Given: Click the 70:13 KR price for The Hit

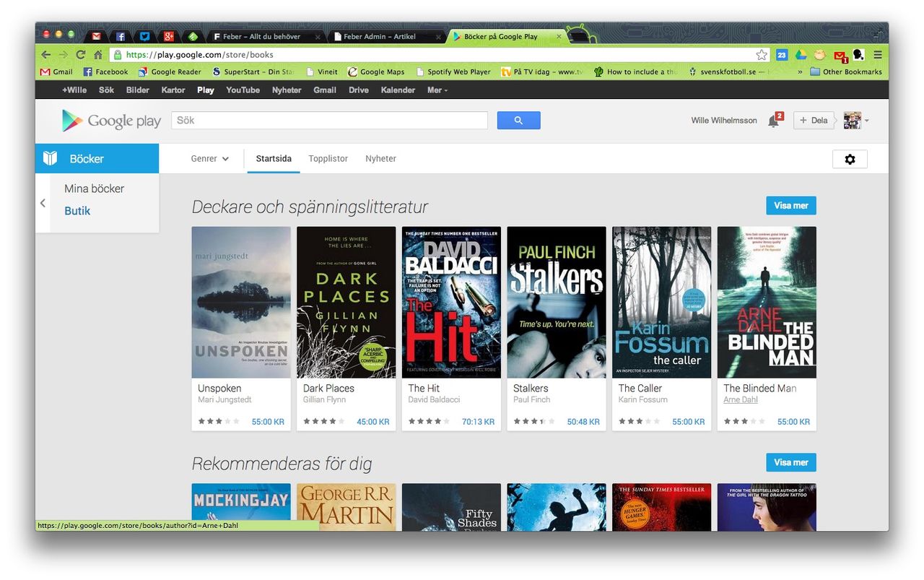Looking at the screenshot, I should [x=478, y=422].
